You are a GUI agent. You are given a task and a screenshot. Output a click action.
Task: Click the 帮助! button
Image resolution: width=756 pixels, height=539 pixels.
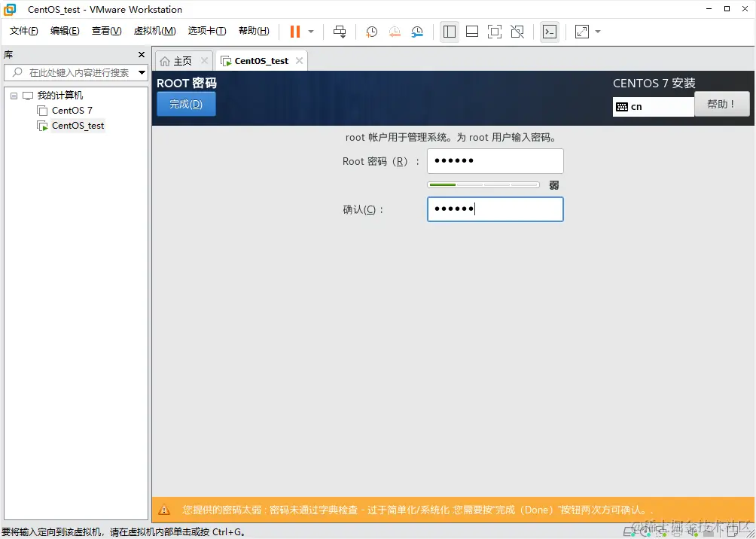[721, 103]
